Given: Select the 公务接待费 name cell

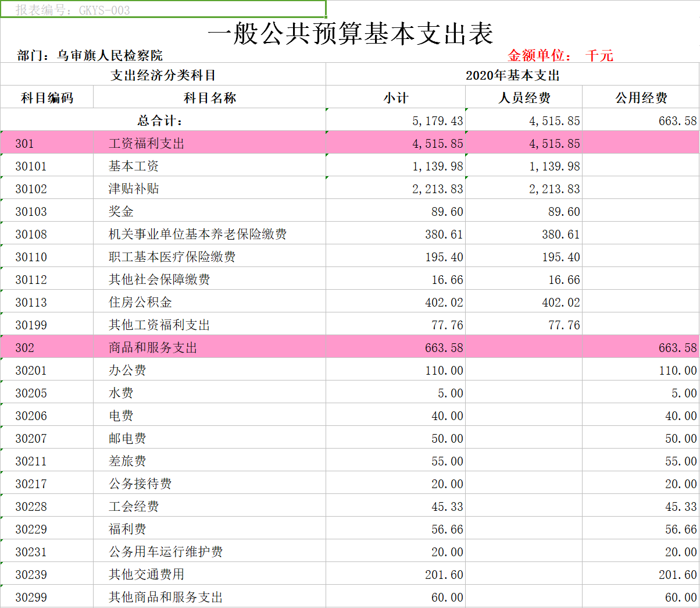Looking at the screenshot, I should 210,483.
